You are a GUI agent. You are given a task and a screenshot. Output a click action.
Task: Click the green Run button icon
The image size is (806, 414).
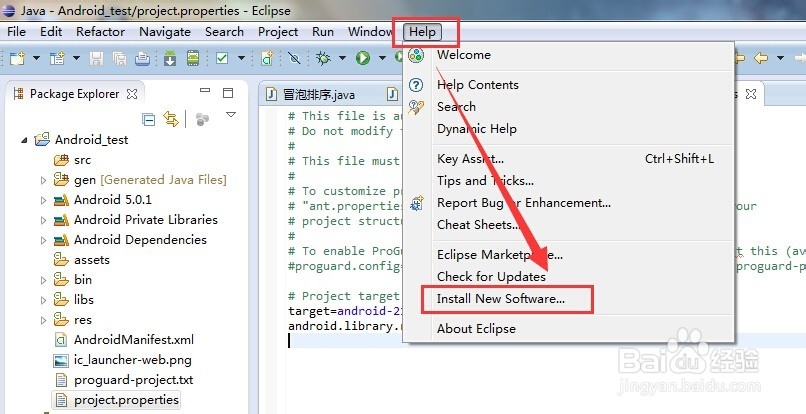pos(363,58)
